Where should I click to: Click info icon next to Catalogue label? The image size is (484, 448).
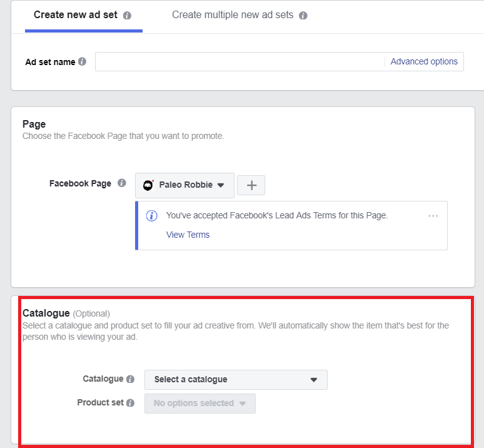130,379
